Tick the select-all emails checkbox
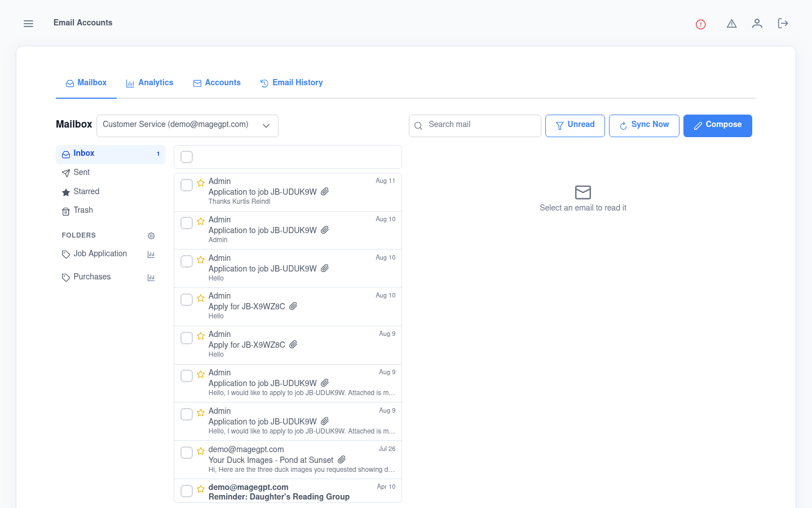Viewport: 812px width, 508px height. click(187, 157)
